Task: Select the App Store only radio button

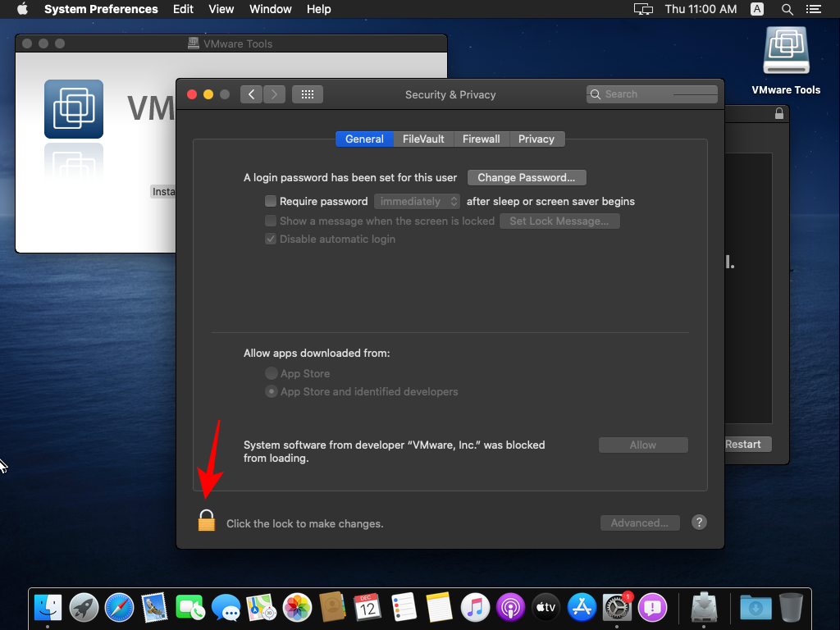Action: [271, 372]
